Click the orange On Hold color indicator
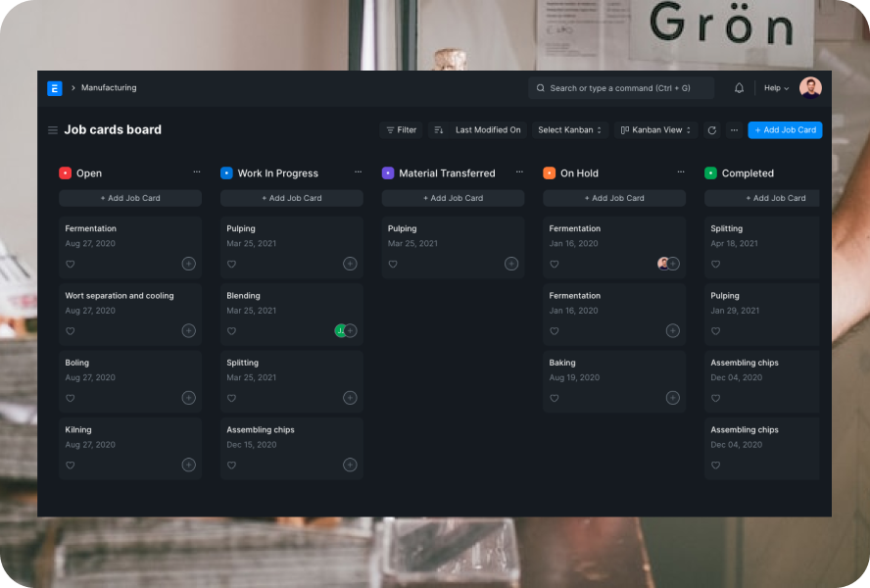 coord(549,173)
